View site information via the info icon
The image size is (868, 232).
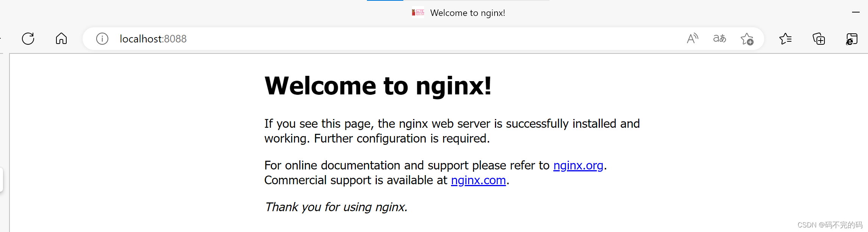pos(102,39)
